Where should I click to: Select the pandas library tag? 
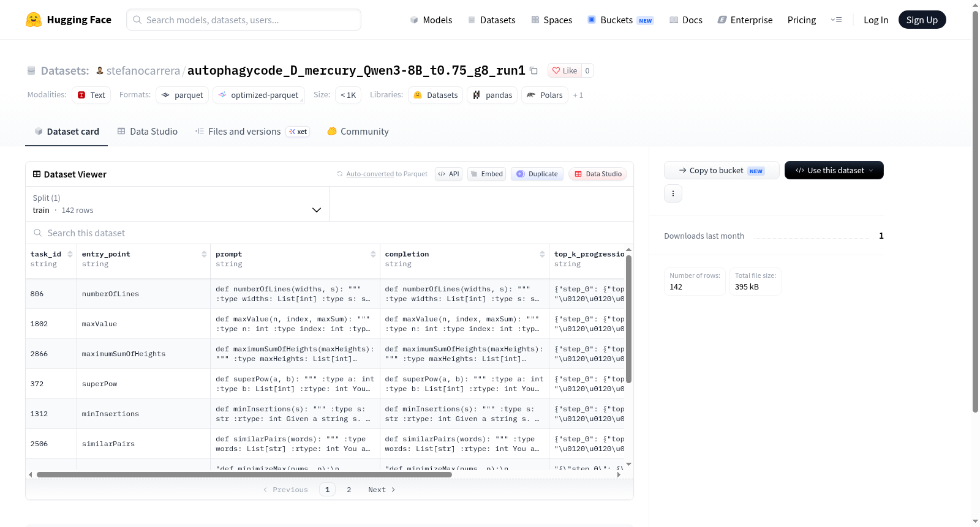(492, 95)
